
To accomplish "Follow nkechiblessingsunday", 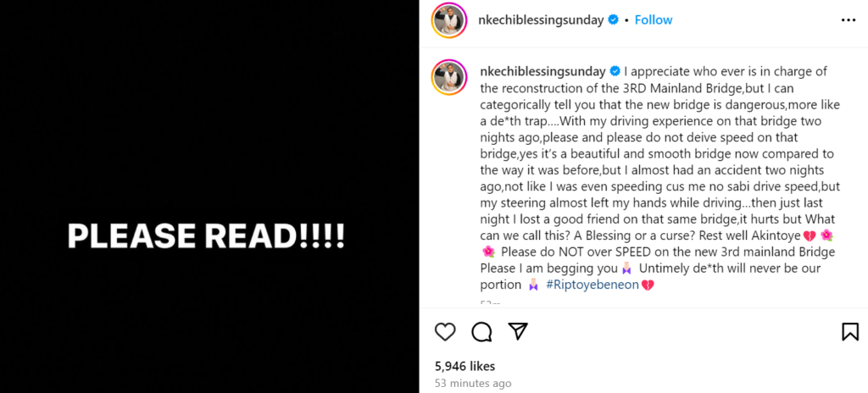I will pos(654,19).
